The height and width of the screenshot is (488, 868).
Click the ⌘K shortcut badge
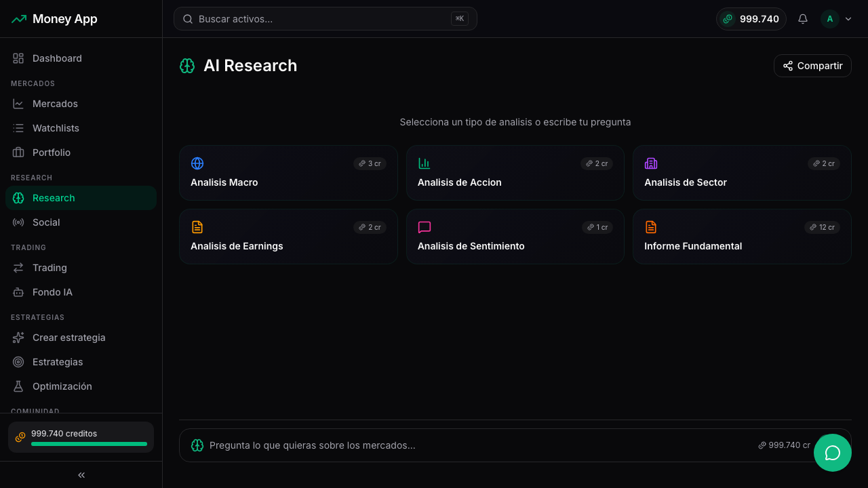click(460, 19)
